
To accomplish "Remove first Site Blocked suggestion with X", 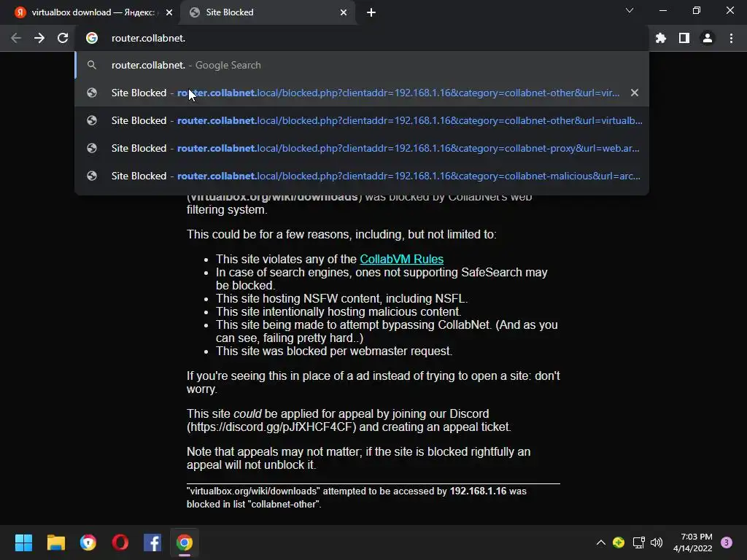I will [x=635, y=93].
